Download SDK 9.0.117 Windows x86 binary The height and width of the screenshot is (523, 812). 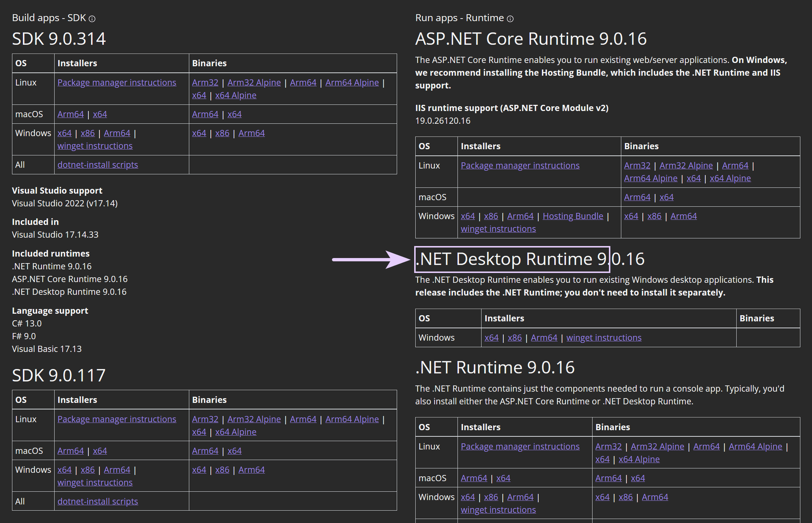[x=222, y=470]
